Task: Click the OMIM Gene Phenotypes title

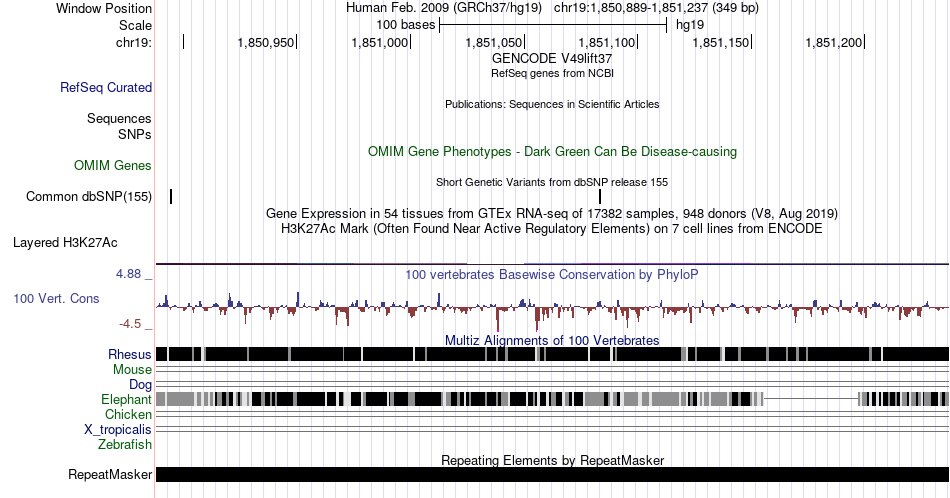Action: click(x=552, y=151)
